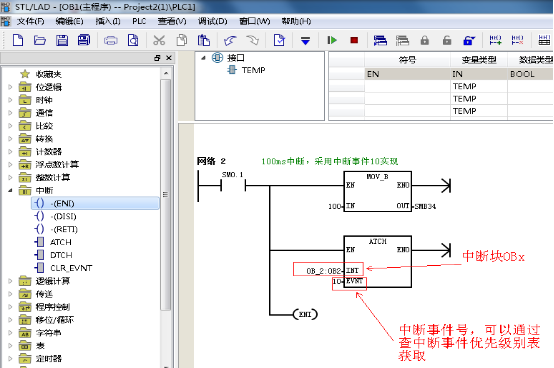Click the Open folder toolbar icon
This screenshot has height=368, width=554.
[x=40, y=40]
